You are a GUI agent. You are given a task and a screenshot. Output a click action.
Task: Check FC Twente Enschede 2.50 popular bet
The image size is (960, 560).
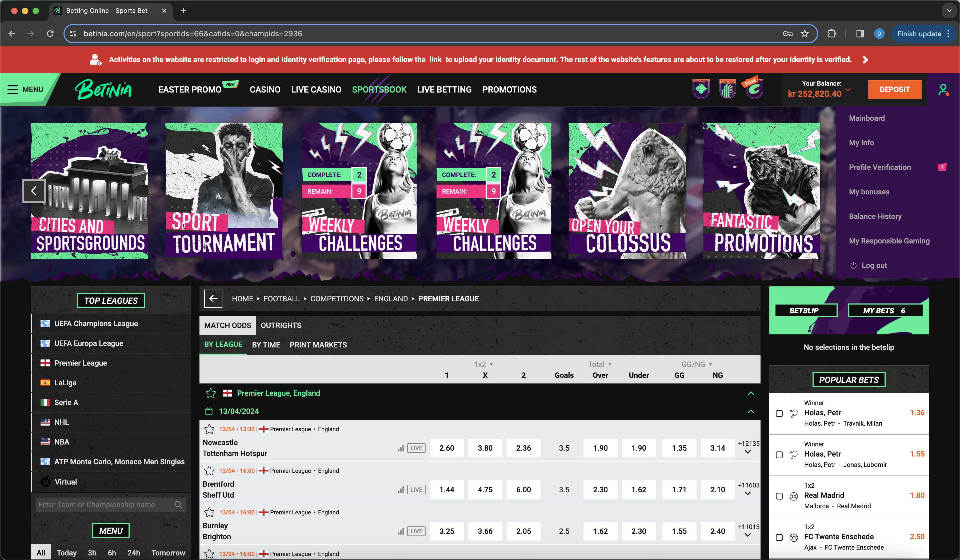779,538
